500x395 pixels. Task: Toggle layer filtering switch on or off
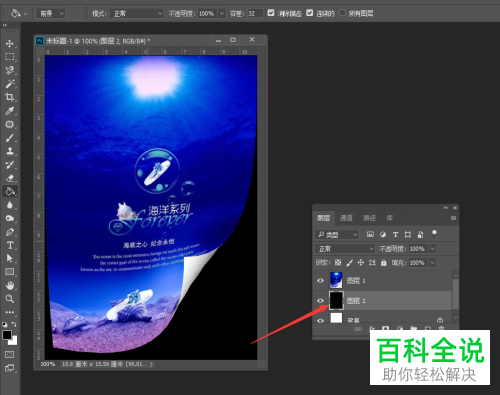[x=434, y=234]
